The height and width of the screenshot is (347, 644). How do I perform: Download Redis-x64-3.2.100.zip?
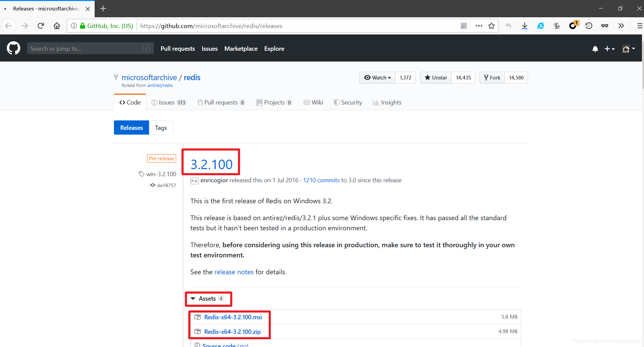pyautogui.click(x=233, y=332)
